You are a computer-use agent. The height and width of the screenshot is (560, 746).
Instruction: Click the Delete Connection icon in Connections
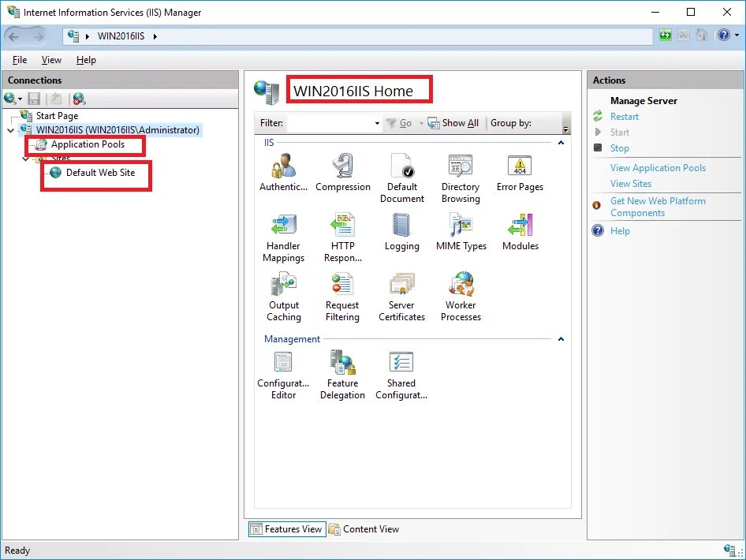click(79, 99)
